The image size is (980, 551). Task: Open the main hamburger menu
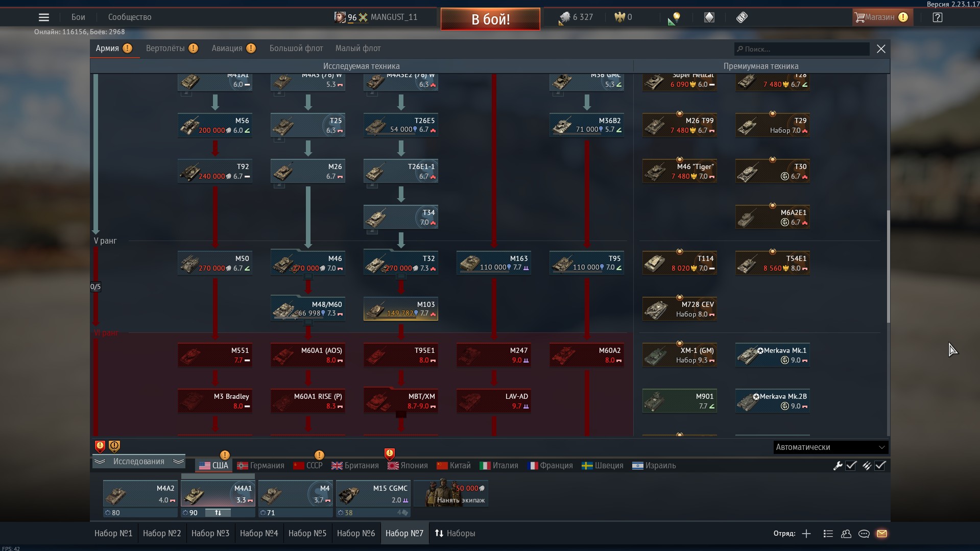coord(44,17)
